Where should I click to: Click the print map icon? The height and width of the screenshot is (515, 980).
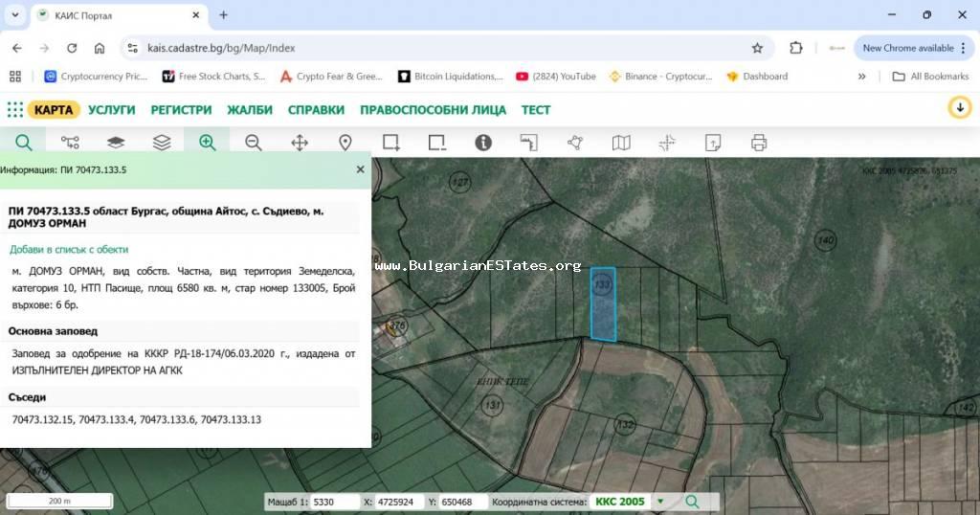pyautogui.click(x=759, y=143)
